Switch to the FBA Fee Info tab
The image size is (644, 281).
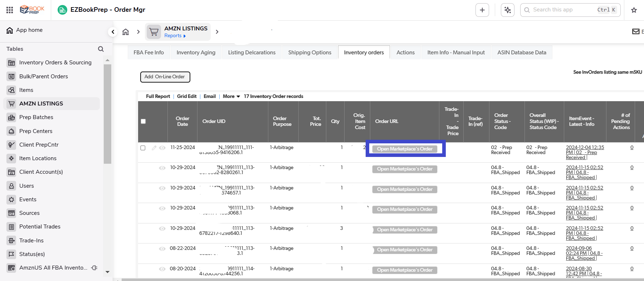coord(149,53)
